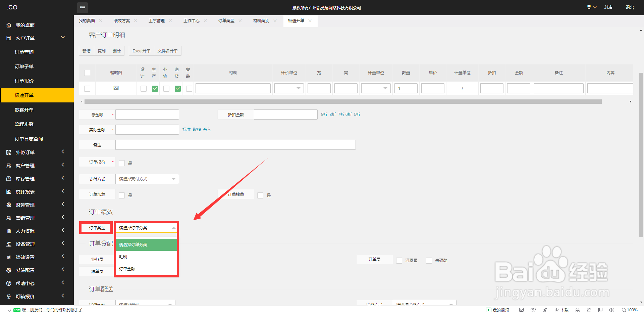Image resolution: width=644 pixels, height=314 pixels.
Task: Expand the 库存管理 sidebar group
Action: 63,178
